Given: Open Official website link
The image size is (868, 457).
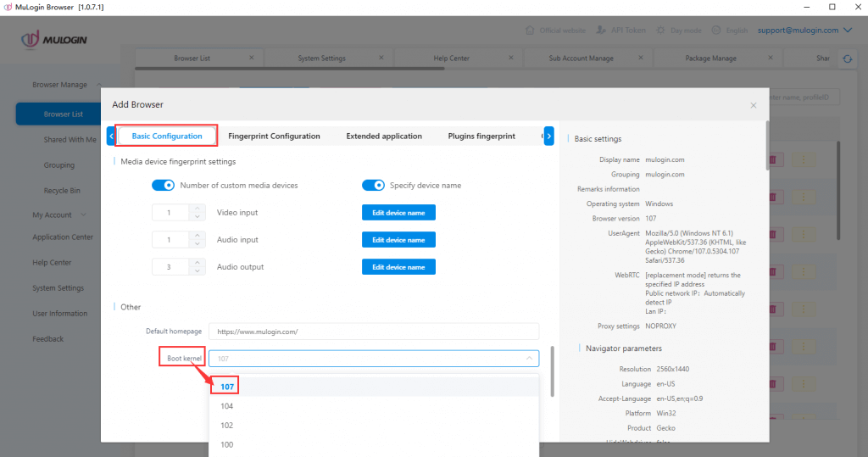Looking at the screenshot, I should tap(555, 31).
